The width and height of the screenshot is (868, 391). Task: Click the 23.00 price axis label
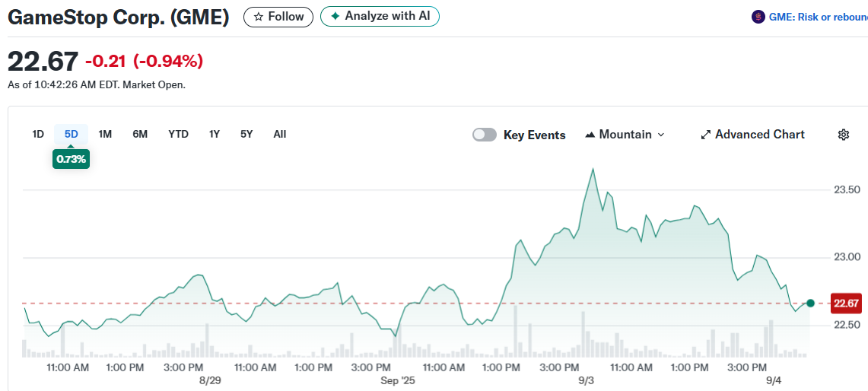pos(846,257)
